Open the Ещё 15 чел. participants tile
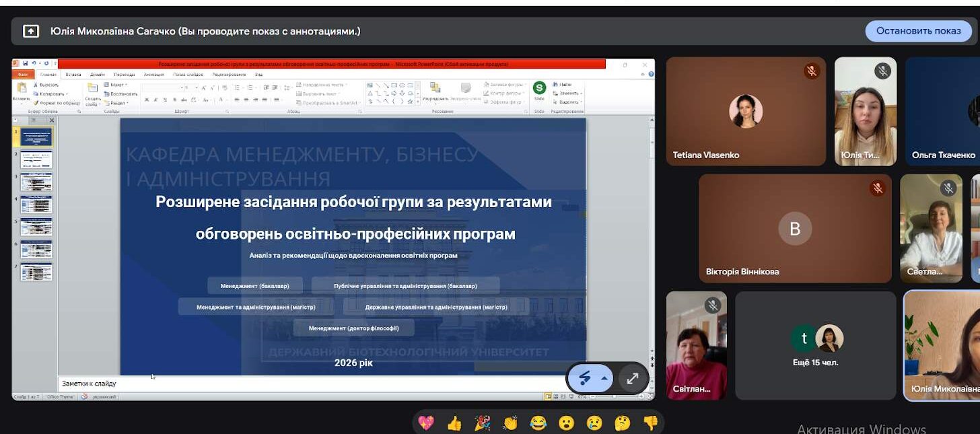 [815, 346]
